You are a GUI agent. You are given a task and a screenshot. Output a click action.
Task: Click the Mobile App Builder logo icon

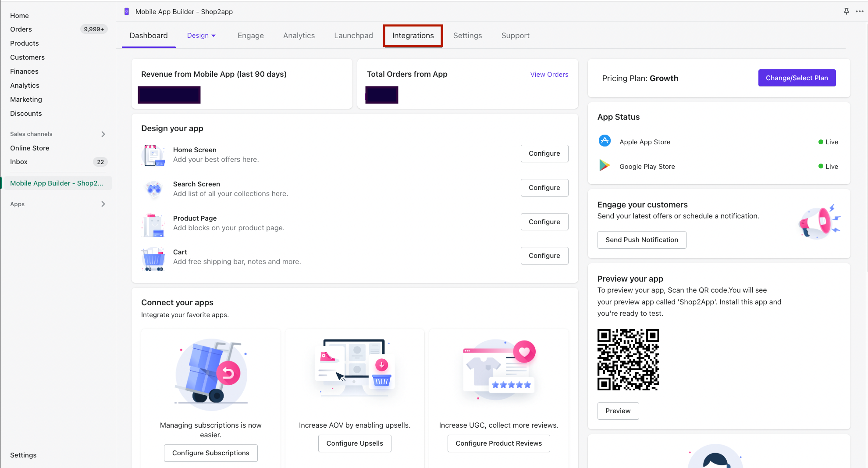127,11
